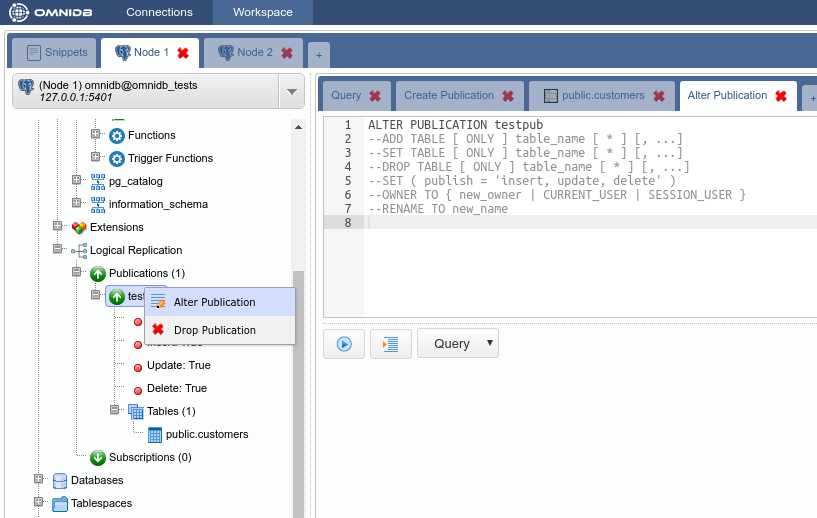
Task: Choose Drop Publication from the context menu
Action: pos(214,330)
